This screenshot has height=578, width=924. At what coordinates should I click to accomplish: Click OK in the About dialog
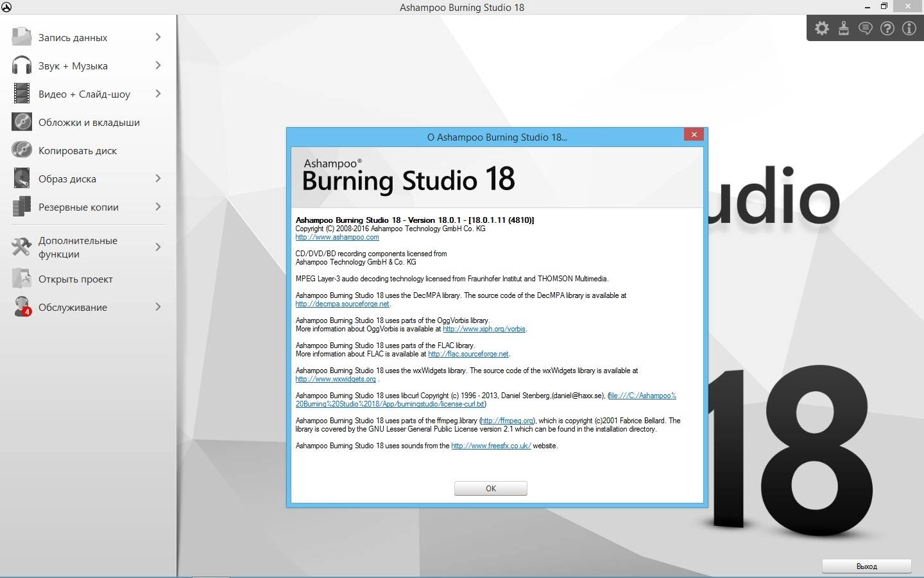click(x=491, y=488)
